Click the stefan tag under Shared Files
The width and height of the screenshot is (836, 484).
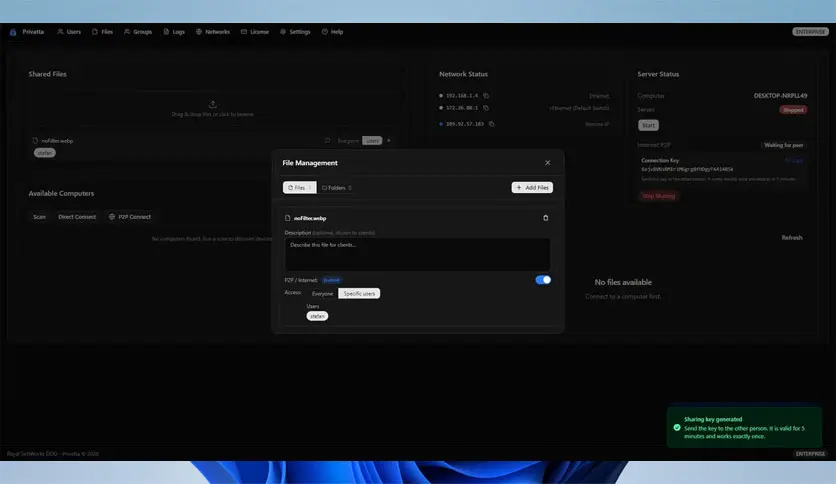(x=45, y=153)
